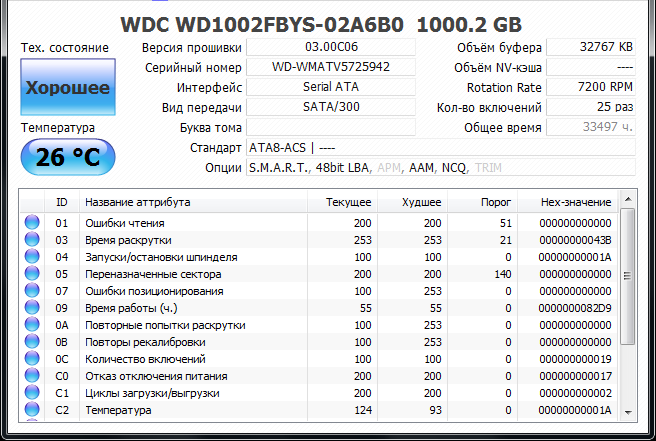Click firmware version field 03.00C06

pos(331,47)
